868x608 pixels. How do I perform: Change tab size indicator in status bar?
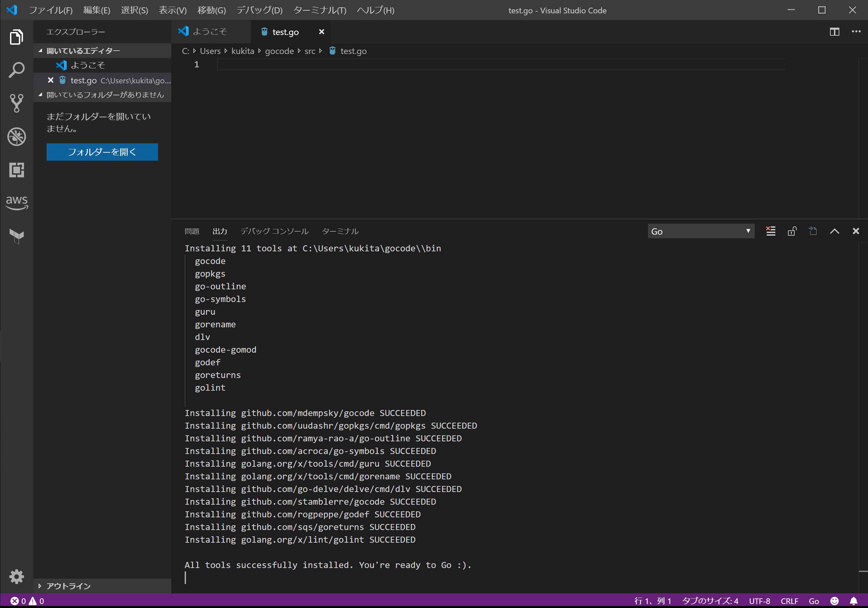[x=710, y=601]
